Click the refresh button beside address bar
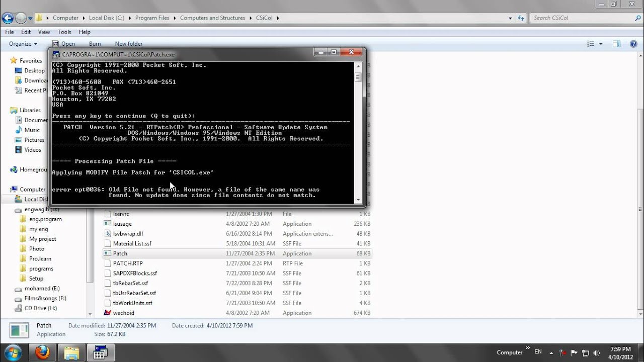Image resolution: width=644 pixels, height=362 pixels. tap(522, 18)
